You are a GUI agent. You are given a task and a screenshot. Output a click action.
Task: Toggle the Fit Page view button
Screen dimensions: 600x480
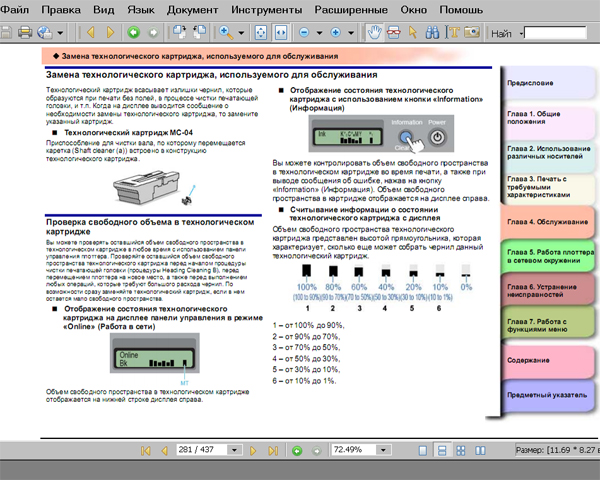click(x=261, y=33)
